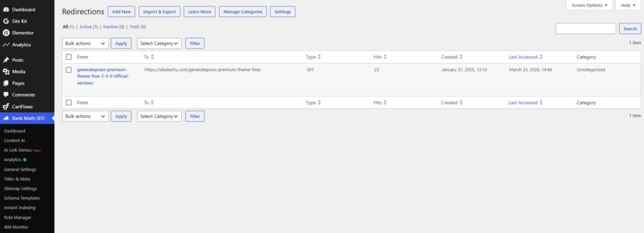
Task: Open the top Bulk actions dropdown
Action: tap(86, 43)
